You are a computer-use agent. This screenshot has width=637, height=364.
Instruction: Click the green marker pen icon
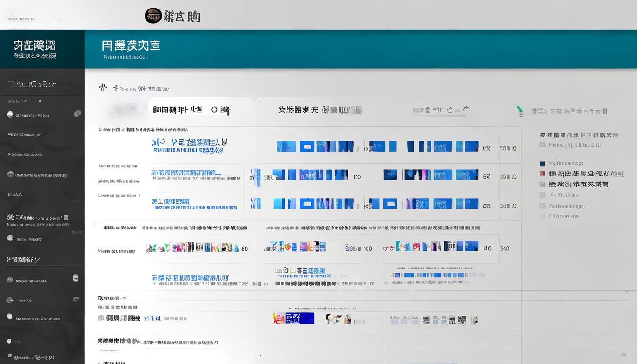(x=520, y=110)
